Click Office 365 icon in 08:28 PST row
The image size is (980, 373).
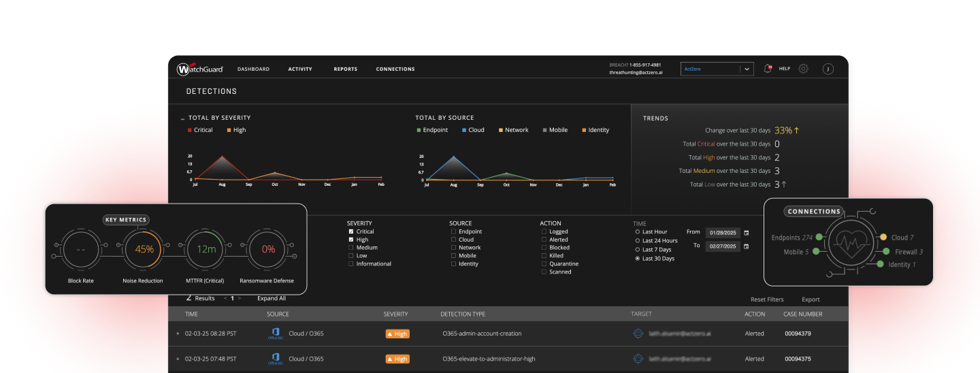[275, 334]
